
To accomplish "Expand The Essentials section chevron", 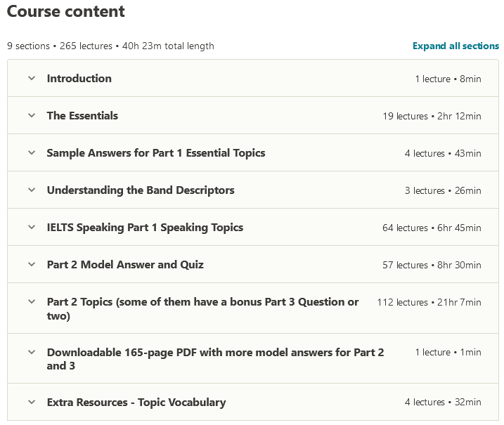I will (x=31, y=116).
